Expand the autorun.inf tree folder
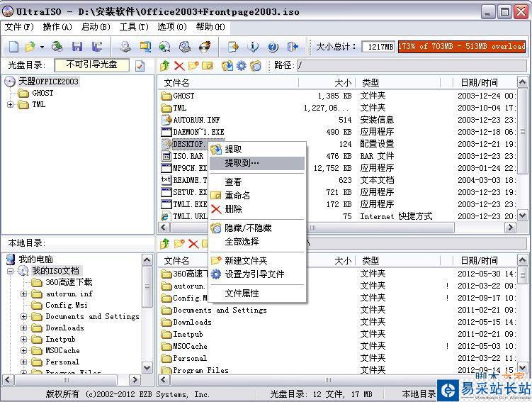The width and height of the screenshot is (532, 402). [24, 294]
